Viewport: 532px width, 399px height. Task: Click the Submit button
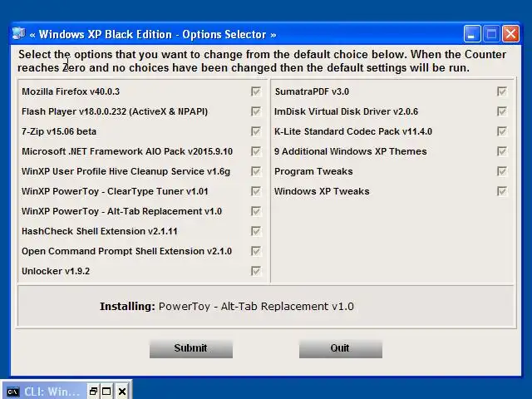click(191, 349)
